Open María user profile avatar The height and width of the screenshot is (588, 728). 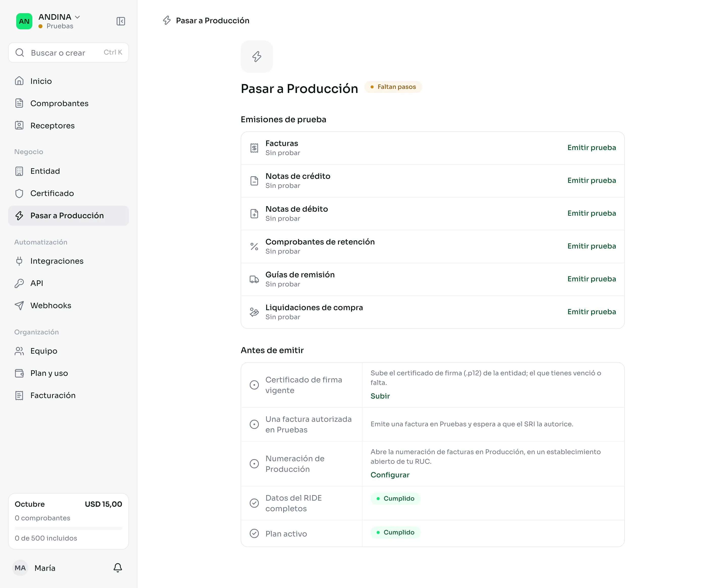tap(20, 568)
